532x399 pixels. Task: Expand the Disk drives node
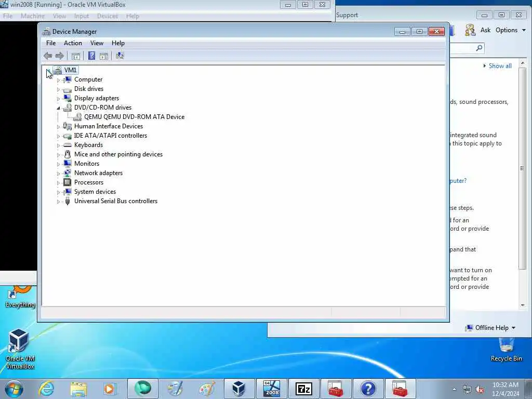click(58, 89)
